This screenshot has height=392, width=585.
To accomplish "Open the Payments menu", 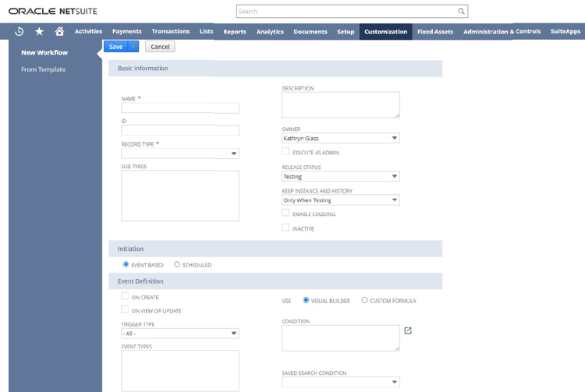I will pyautogui.click(x=127, y=31).
